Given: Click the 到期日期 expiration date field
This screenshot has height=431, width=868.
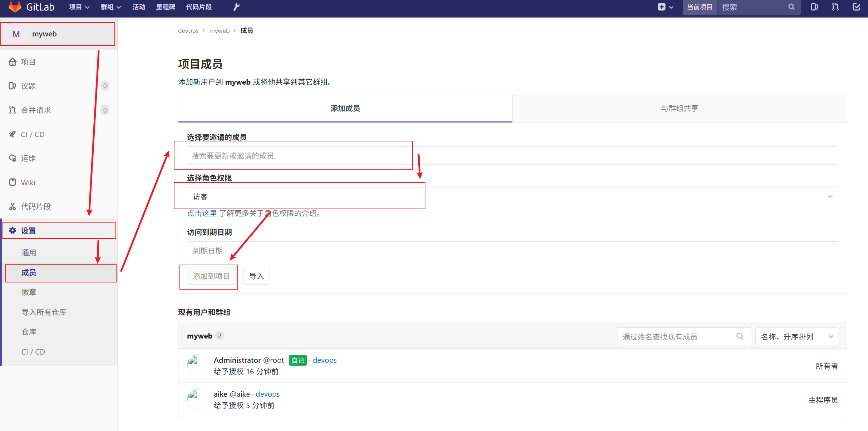Looking at the screenshot, I should (x=512, y=250).
